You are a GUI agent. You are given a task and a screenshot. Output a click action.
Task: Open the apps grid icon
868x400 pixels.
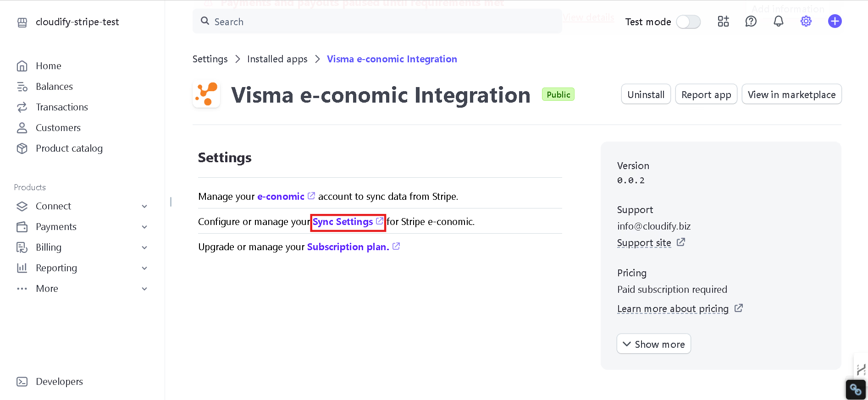(723, 22)
